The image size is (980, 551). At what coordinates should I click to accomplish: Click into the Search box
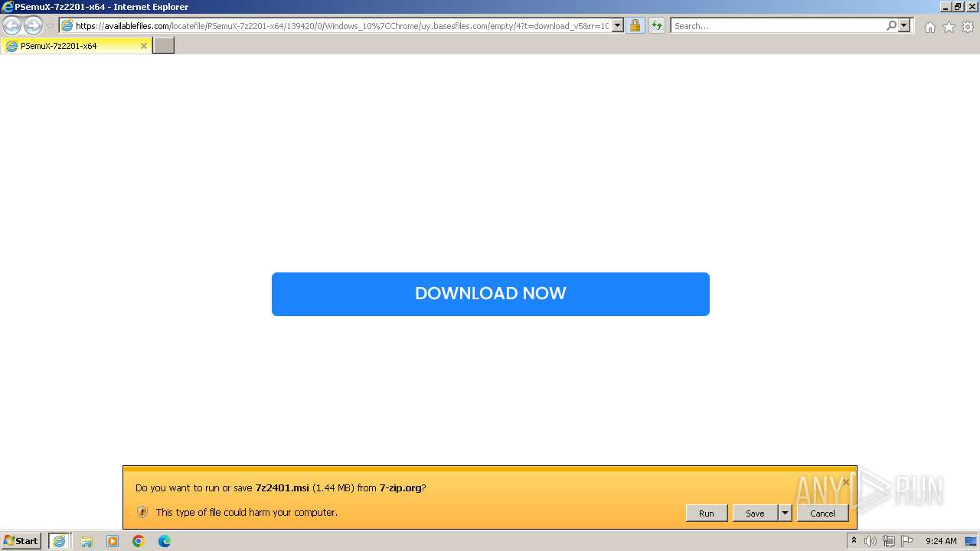pos(778,26)
